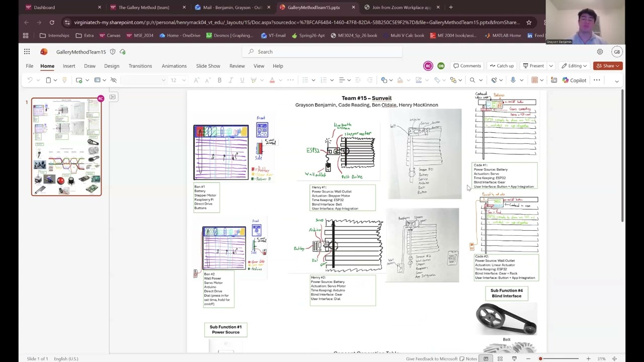Toggle Italic formatting
This screenshot has height=362, width=644.
click(231, 80)
